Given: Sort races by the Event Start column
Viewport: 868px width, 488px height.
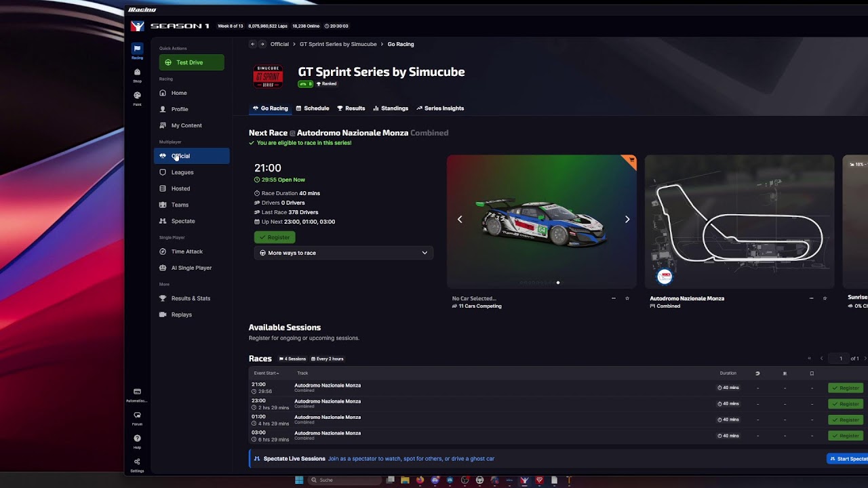Looking at the screenshot, I should click(x=267, y=373).
